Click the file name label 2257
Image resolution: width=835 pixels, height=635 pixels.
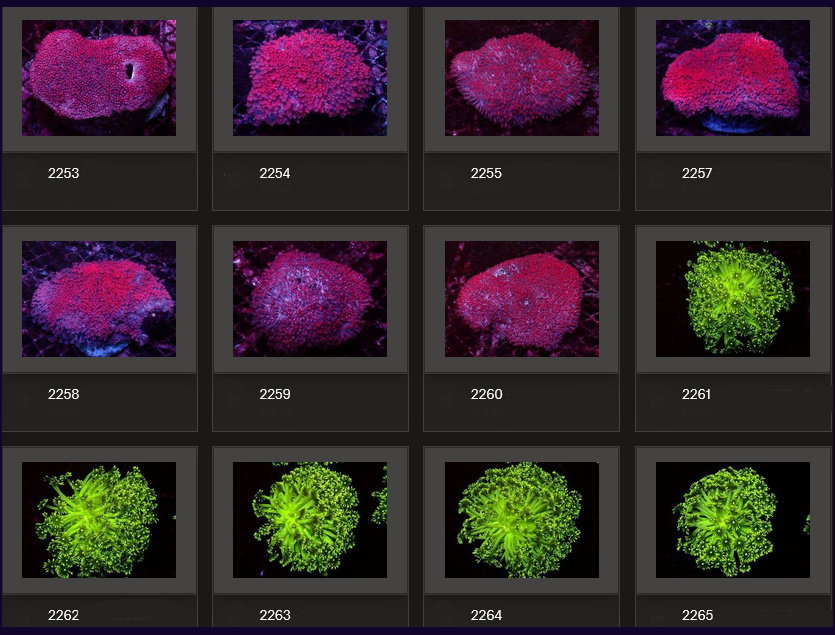(697, 173)
